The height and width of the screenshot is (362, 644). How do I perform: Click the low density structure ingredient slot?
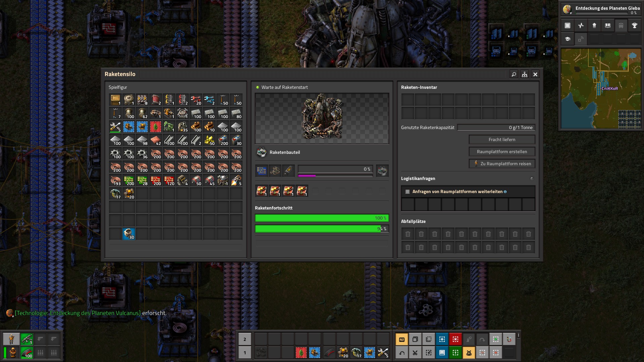275,171
